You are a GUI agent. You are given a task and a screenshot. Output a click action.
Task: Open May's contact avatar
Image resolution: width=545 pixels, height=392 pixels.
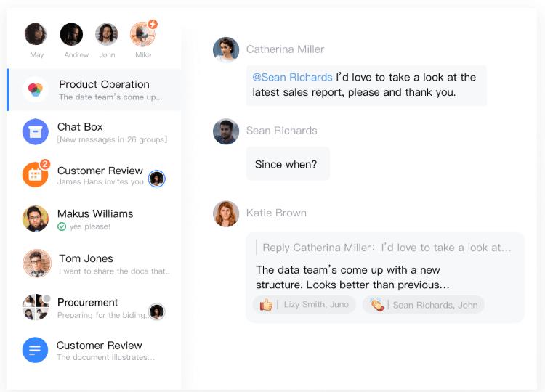pos(36,34)
